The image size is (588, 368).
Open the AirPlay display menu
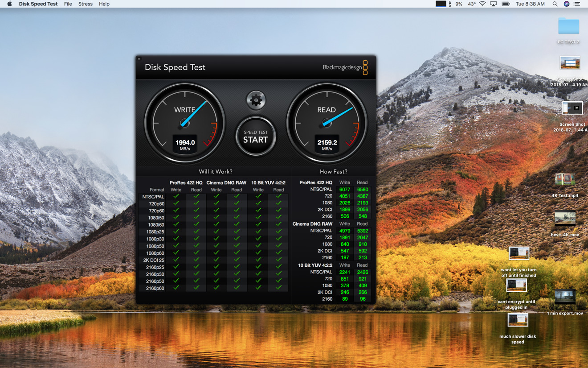click(494, 4)
